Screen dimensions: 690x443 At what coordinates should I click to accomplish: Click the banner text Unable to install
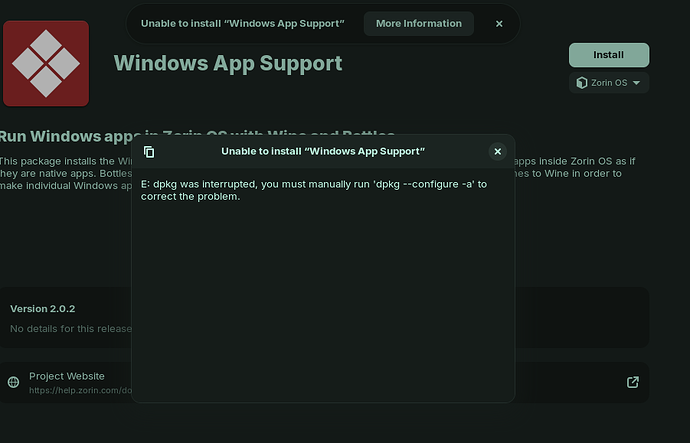[242, 24]
